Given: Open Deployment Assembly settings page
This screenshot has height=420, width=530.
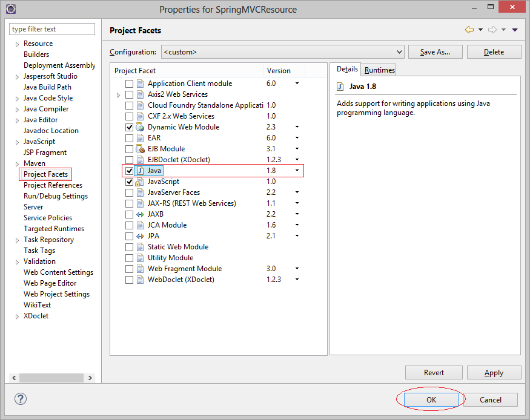Looking at the screenshot, I should (x=59, y=65).
